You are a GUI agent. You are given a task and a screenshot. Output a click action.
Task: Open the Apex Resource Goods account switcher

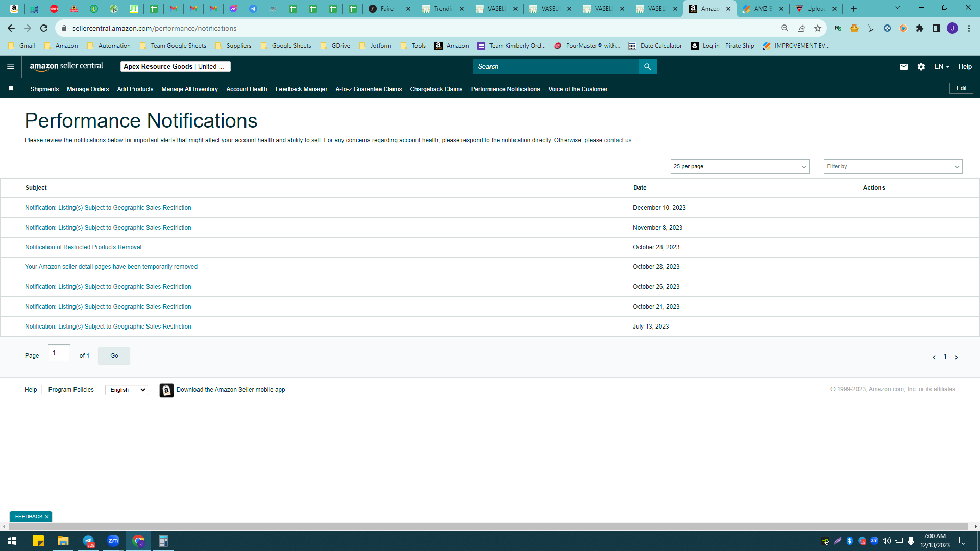pos(175,67)
